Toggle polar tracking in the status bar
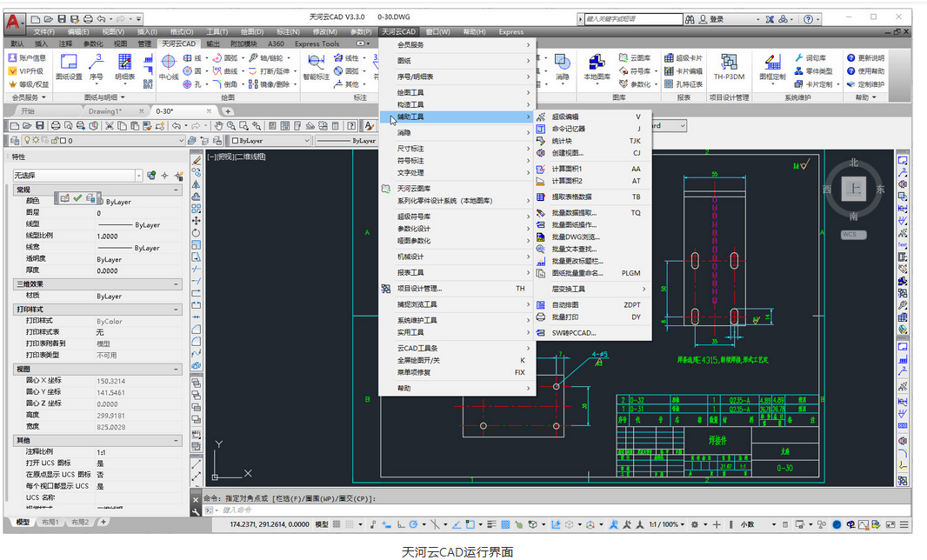This screenshot has width=927, height=560. (413, 524)
